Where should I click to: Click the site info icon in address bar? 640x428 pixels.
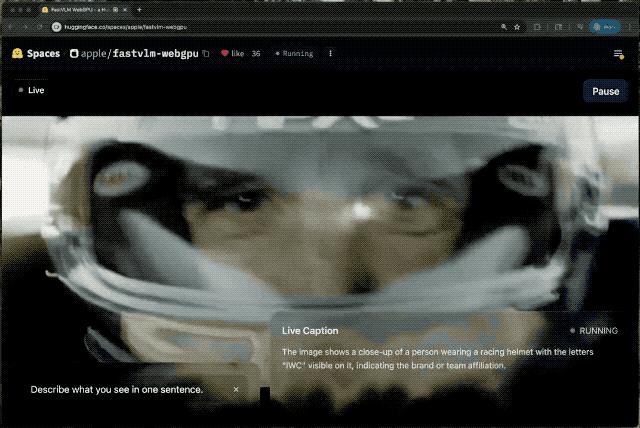56,27
